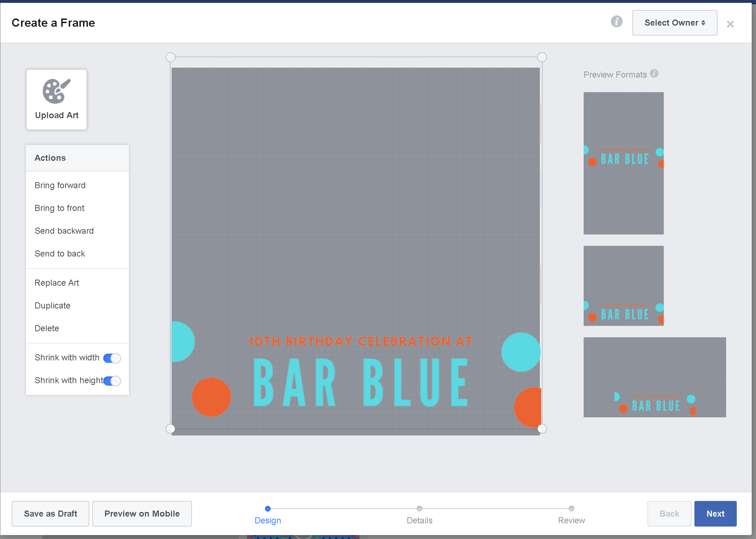Choose Bring forward action
This screenshot has width=756, height=539.
click(x=60, y=185)
